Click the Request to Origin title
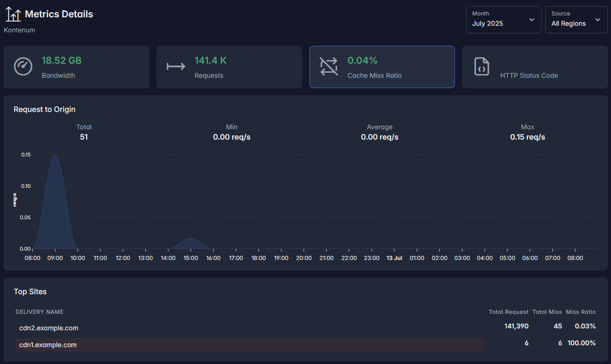 pyautogui.click(x=45, y=109)
